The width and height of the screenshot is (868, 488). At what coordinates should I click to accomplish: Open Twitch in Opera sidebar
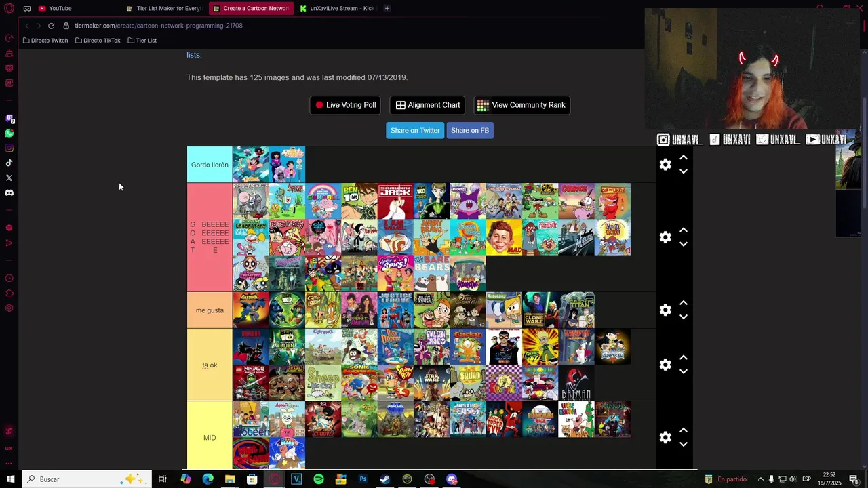9,119
